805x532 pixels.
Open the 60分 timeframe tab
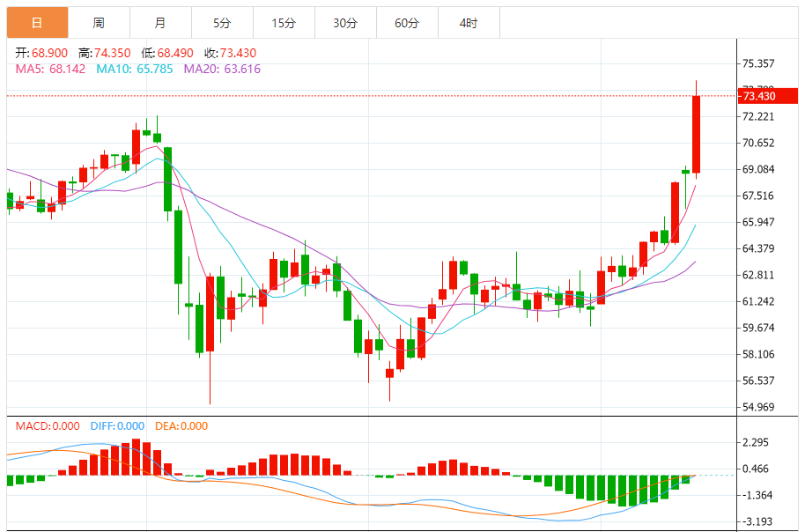click(407, 23)
